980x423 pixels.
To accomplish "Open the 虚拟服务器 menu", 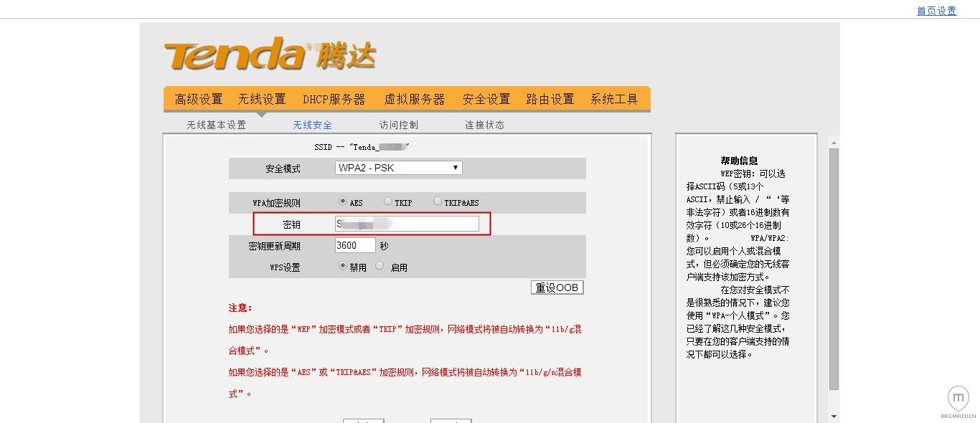I will (415, 99).
